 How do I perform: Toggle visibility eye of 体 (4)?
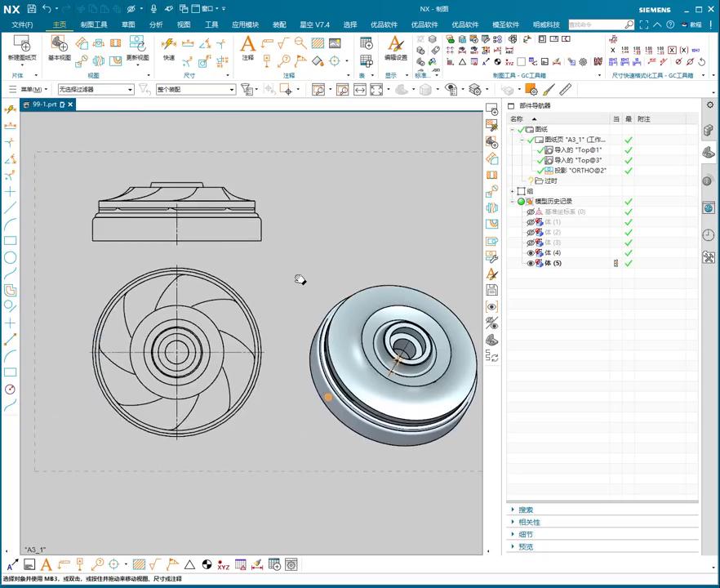(x=530, y=253)
